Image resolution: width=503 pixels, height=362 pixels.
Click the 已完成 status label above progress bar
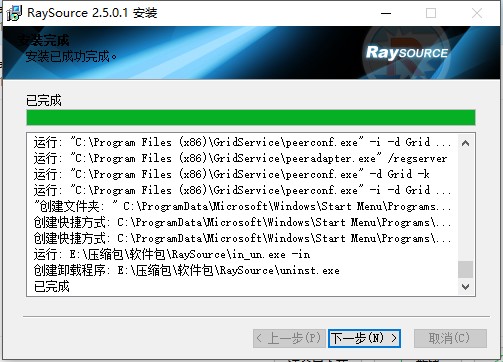point(44,100)
